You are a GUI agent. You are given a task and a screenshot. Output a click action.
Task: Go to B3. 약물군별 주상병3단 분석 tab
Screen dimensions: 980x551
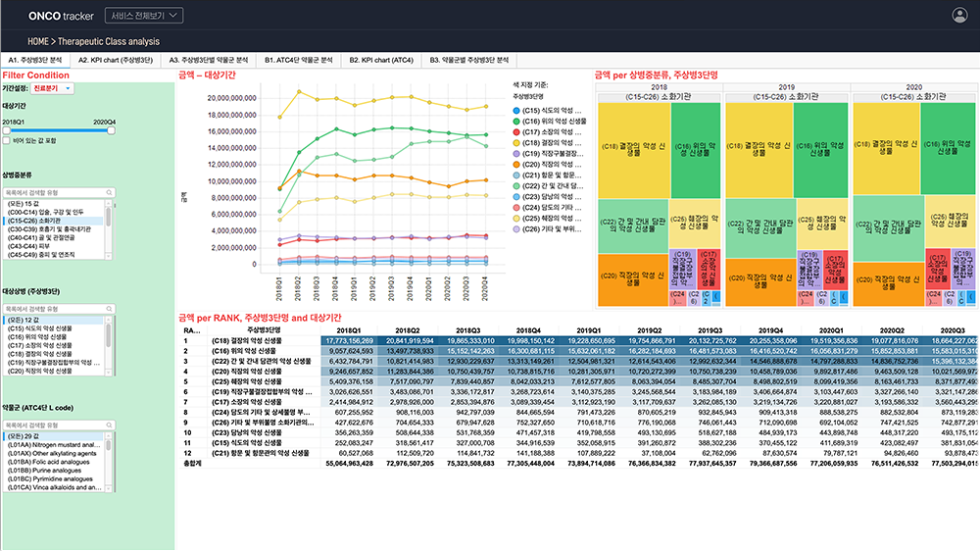point(470,60)
